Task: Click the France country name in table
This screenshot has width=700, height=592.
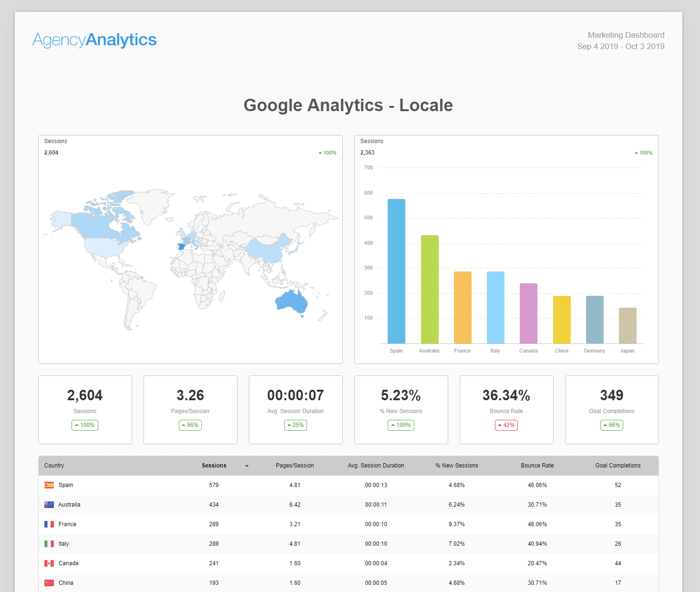Action: tap(67, 524)
